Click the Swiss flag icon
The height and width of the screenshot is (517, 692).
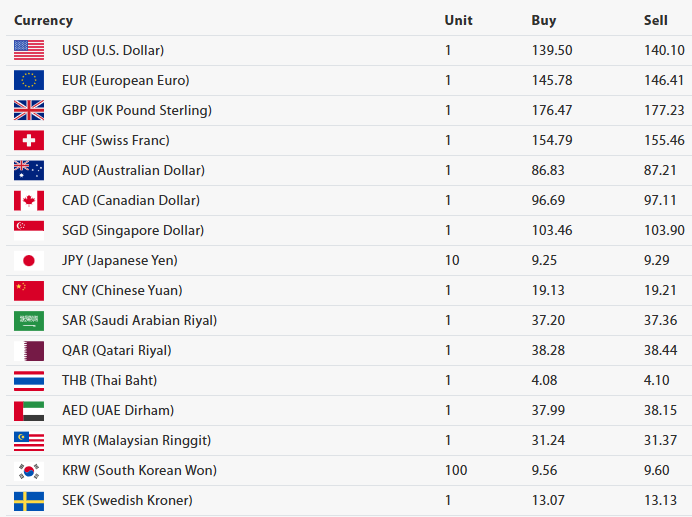coord(29,140)
